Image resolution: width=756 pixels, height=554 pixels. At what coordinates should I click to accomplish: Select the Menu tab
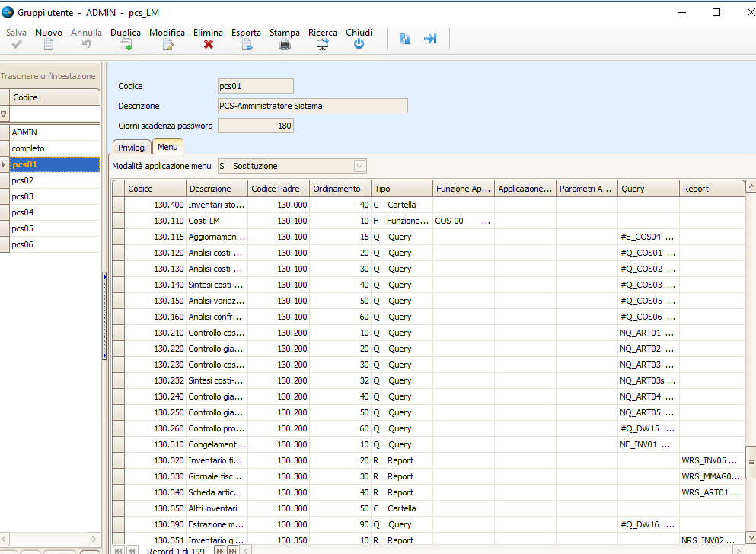click(167, 147)
